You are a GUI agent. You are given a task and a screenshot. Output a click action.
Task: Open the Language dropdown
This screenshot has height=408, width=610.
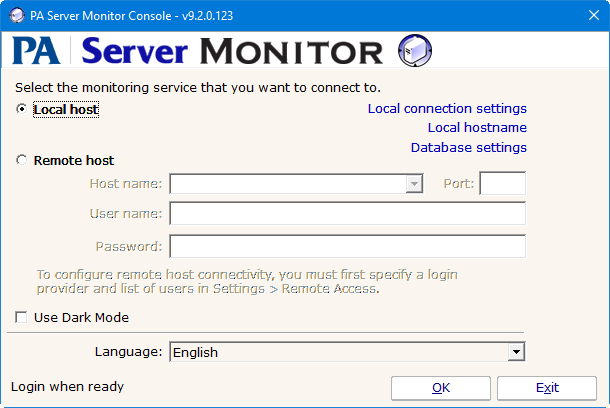pos(516,352)
